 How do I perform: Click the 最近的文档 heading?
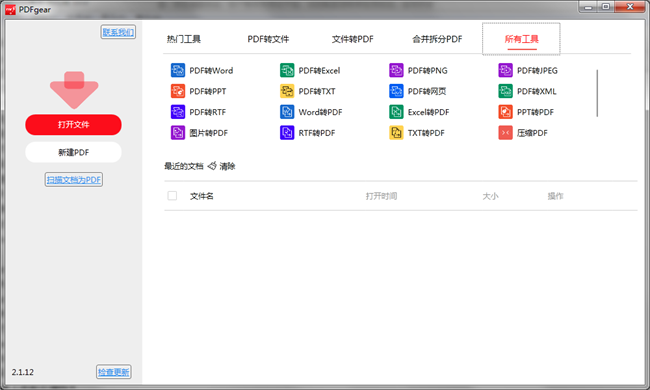(184, 166)
